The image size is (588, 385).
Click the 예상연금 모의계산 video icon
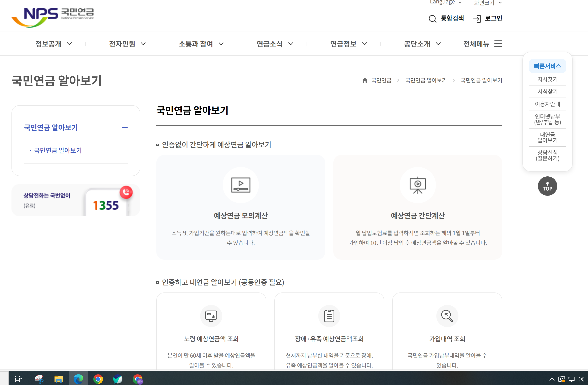pos(240,185)
